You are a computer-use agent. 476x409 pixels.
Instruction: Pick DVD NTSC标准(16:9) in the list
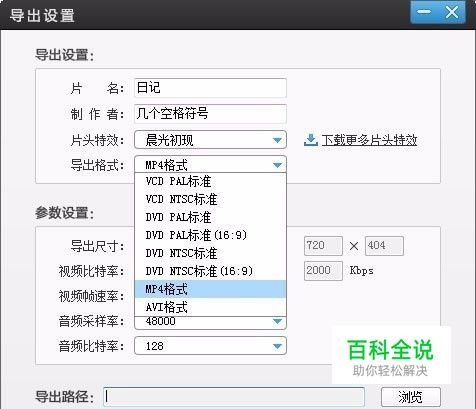pyautogui.click(x=210, y=271)
